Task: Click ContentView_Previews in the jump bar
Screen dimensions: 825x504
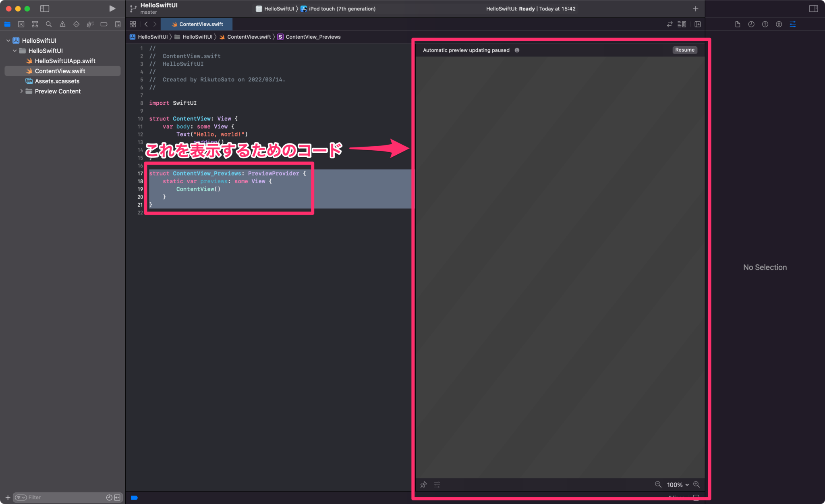Action: pos(313,37)
